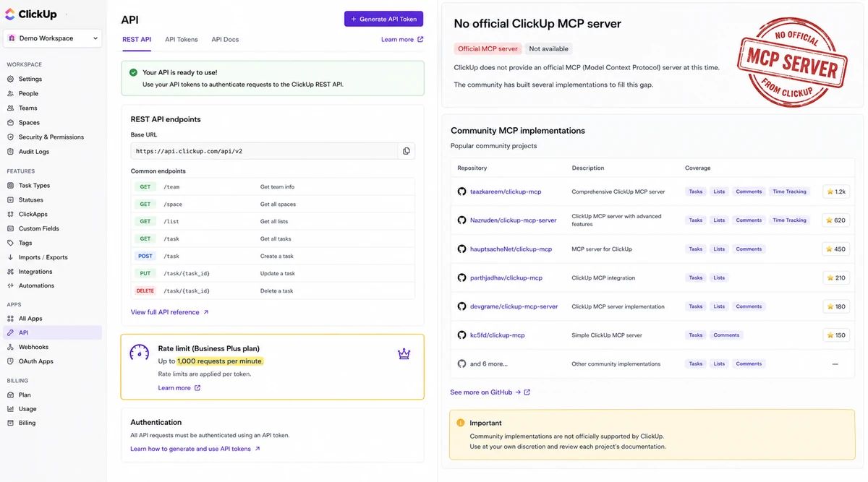This screenshot has height=482, width=868.
Task: Open the All Apps grid icon
Action: pyautogui.click(x=11, y=319)
